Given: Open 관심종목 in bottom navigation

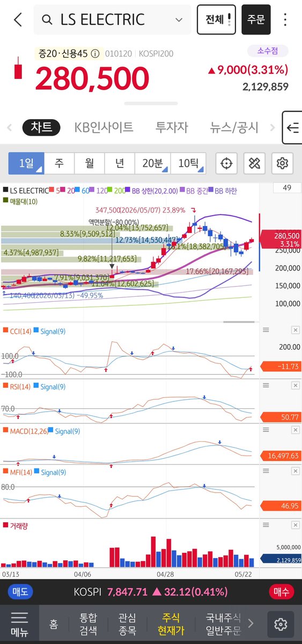Looking at the screenshot, I should coord(129,624).
